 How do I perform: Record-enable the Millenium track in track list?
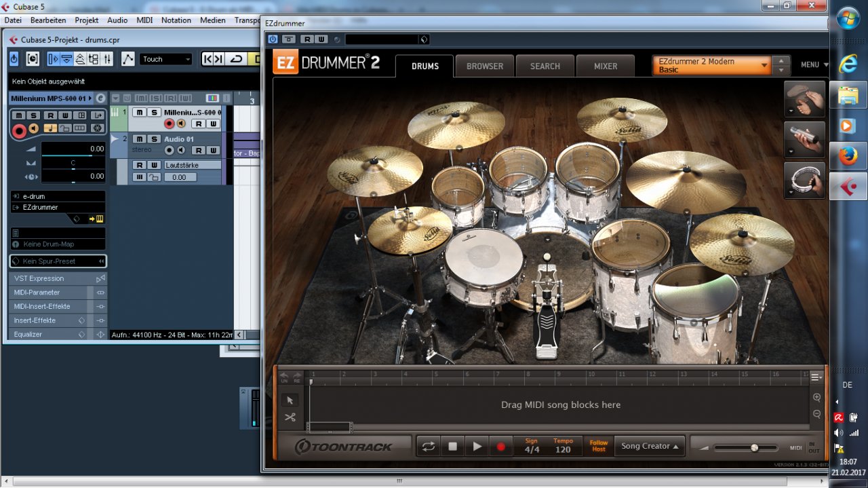coord(170,124)
